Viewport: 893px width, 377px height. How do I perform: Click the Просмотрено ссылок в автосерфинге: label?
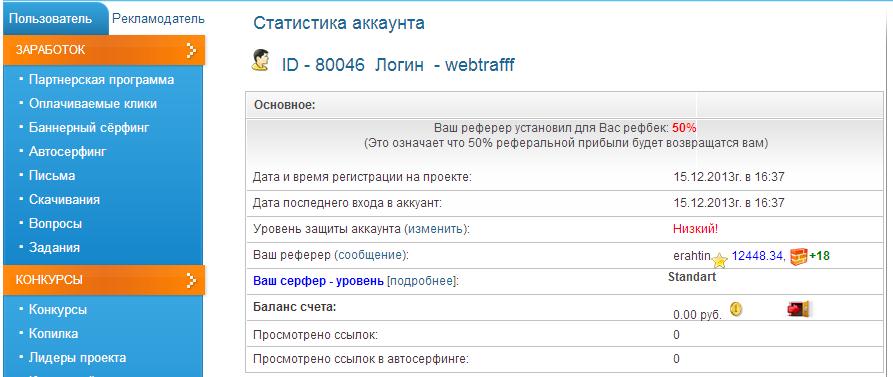pyautogui.click(x=361, y=359)
